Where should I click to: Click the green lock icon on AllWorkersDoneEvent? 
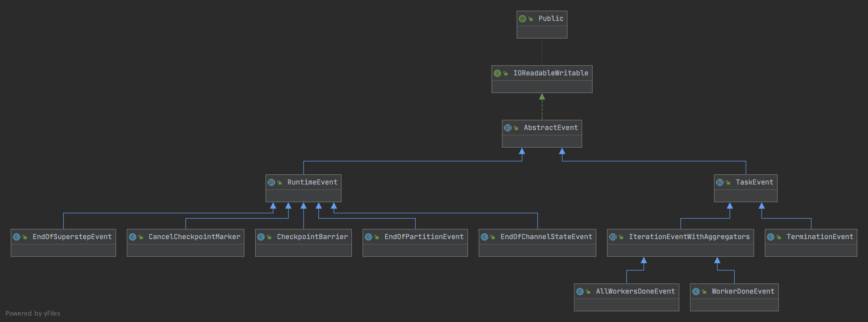tap(588, 292)
